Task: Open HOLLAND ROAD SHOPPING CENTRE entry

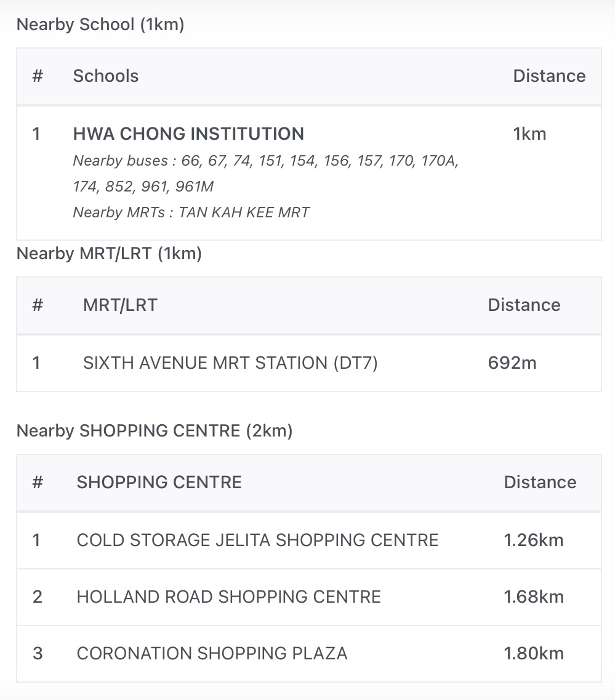Action: [229, 597]
